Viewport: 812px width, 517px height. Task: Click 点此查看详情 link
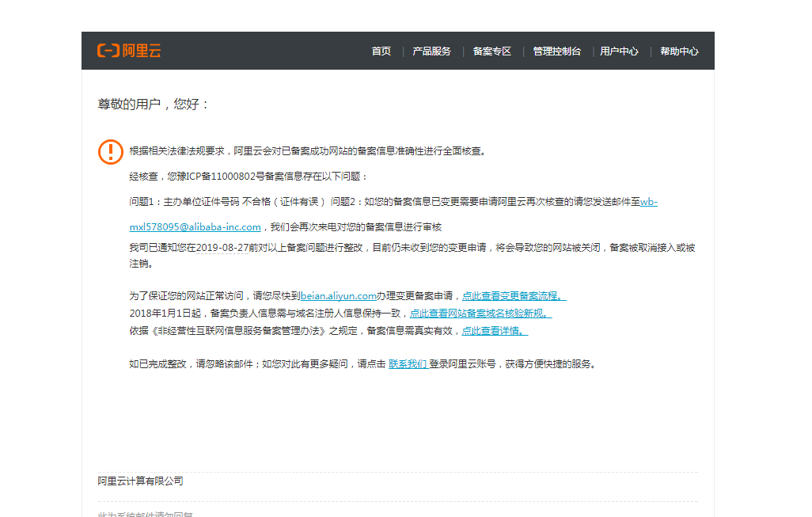(495, 330)
